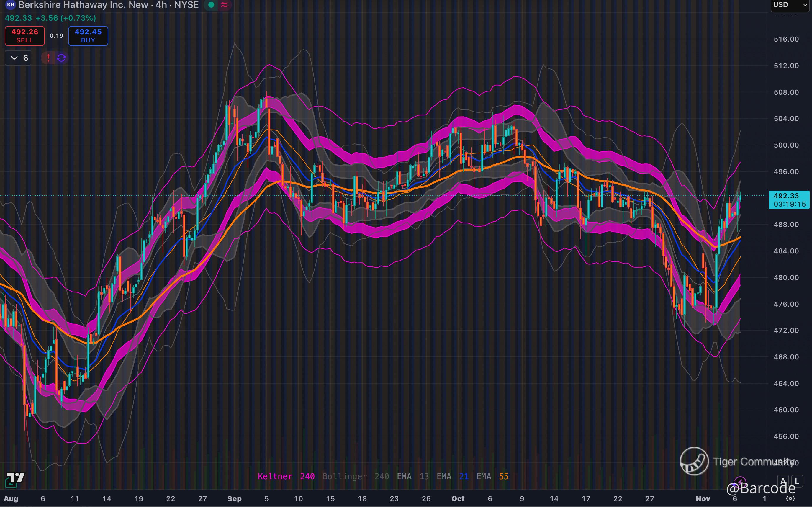Toggle log scale with the L button

797,481
